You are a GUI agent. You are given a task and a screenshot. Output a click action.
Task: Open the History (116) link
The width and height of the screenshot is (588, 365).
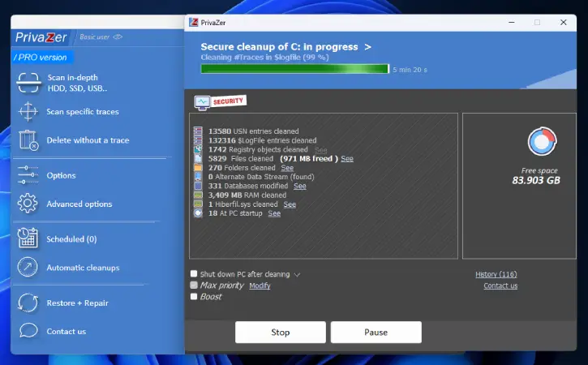(496, 274)
